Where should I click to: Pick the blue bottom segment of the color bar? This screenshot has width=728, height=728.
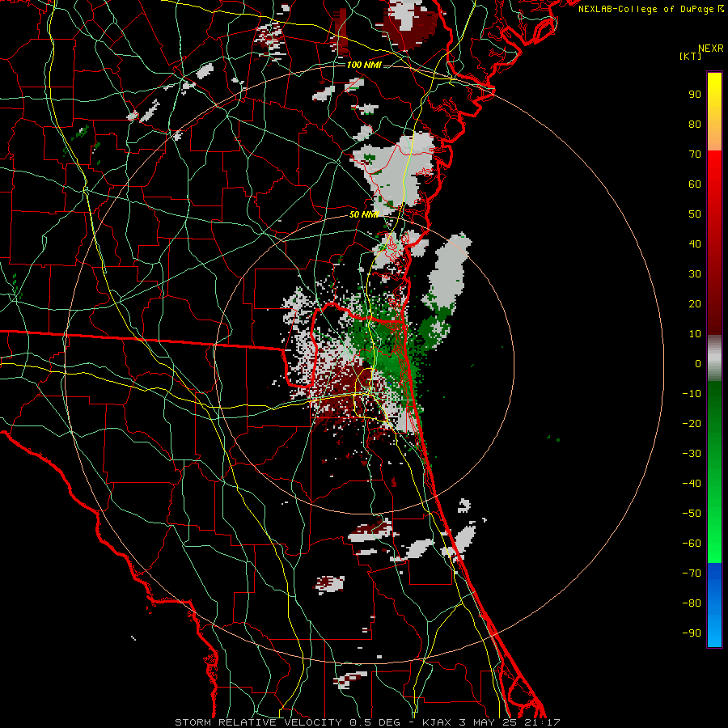pyautogui.click(x=714, y=605)
